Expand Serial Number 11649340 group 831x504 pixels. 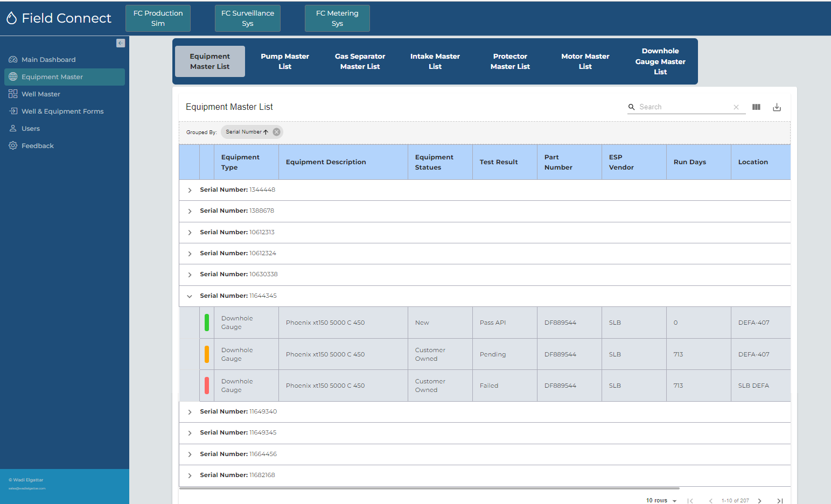[x=190, y=412]
